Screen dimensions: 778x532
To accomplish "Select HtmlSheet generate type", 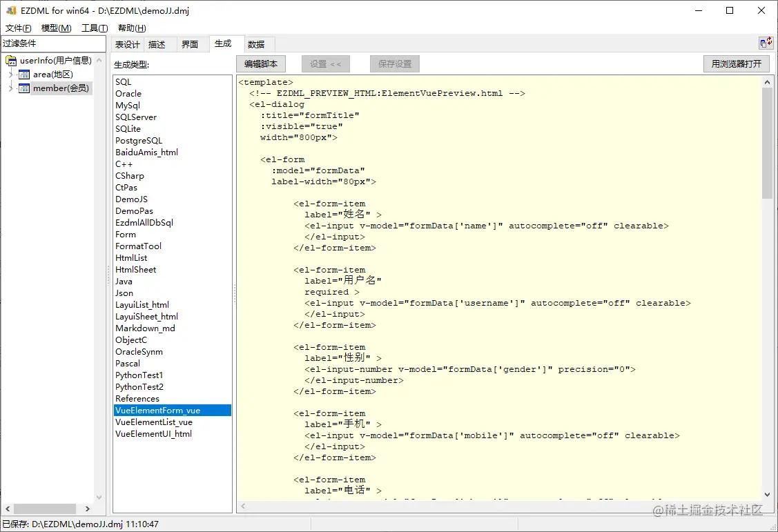I will pyautogui.click(x=172, y=270).
